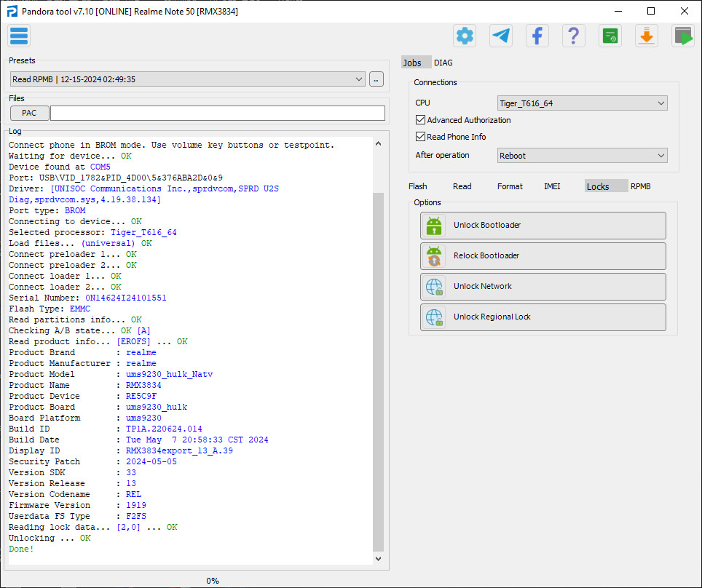Click Firmware Version 1919 value
Screen dimensions: 702x588
(136, 505)
